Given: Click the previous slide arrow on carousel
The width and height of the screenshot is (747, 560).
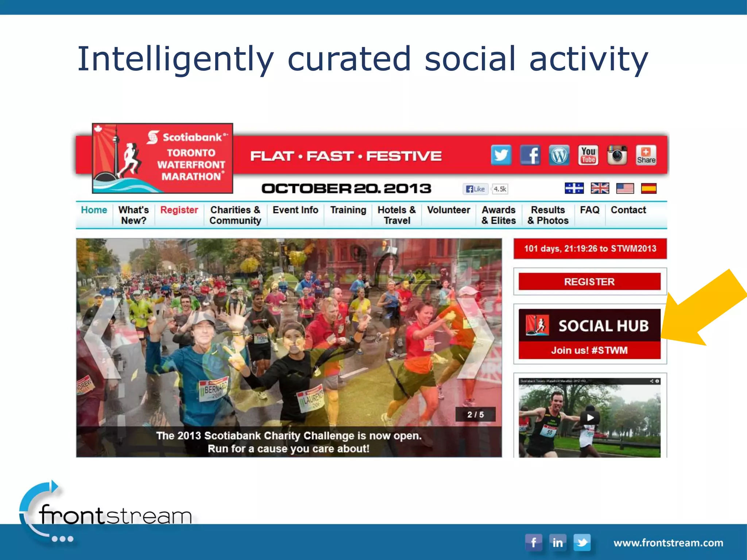Looking at the screenshot, I should tap(102, 338).
